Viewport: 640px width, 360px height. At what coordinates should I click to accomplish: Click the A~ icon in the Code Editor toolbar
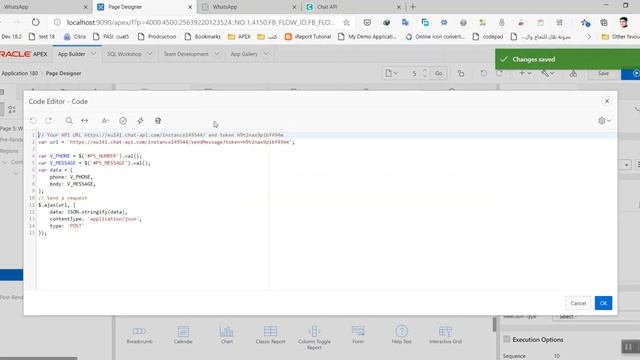coord(105,120)
